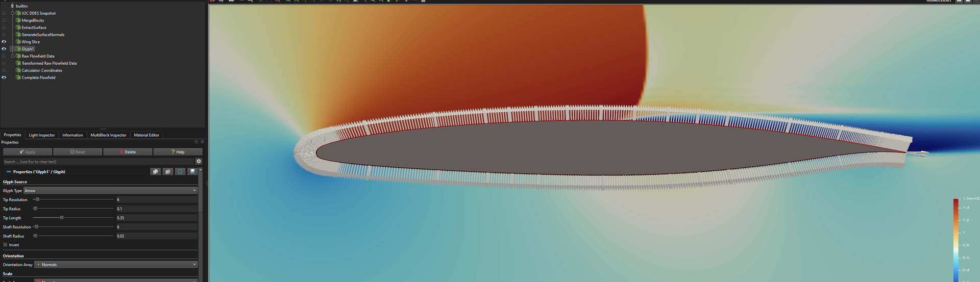Screen dimensions: 980x282
Task: Click the restore default settings icon
Action: coord(180,172)
